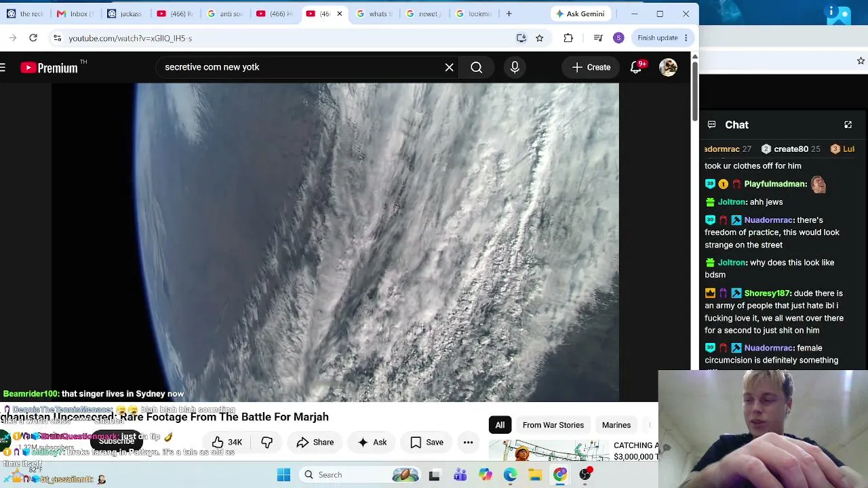Close the active YouTube tab
Image resolution: width=868 pixels, height=488 pixels.
click(x=340, y=14)
